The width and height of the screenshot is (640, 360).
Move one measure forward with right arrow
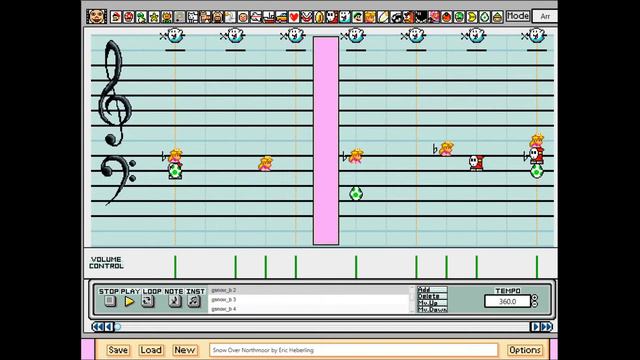535,327
